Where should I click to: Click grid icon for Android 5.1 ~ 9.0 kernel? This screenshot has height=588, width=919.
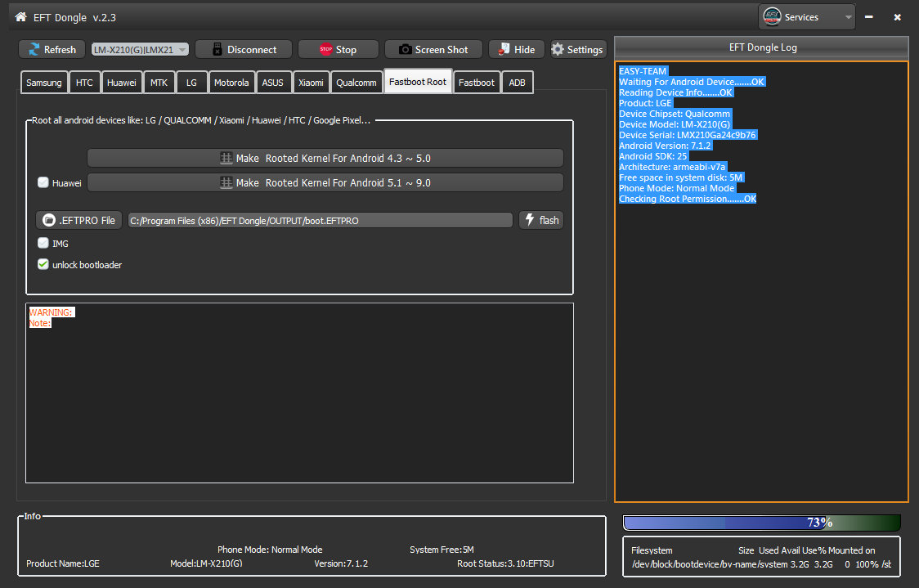(226, 183)
